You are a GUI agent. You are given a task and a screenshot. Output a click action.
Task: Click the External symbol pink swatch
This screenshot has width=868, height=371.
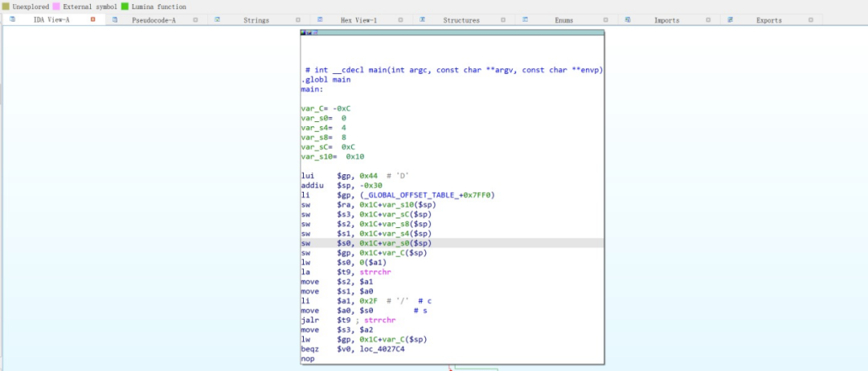pos(56,6)
